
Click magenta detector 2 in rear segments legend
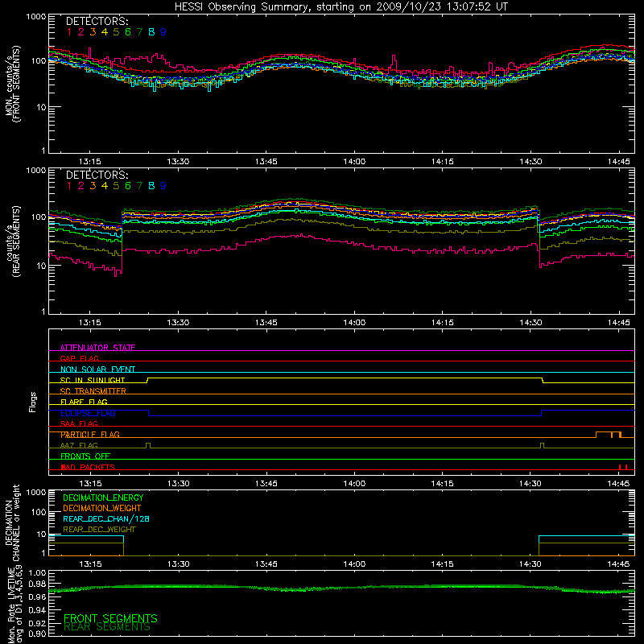[x=81, y=186]
